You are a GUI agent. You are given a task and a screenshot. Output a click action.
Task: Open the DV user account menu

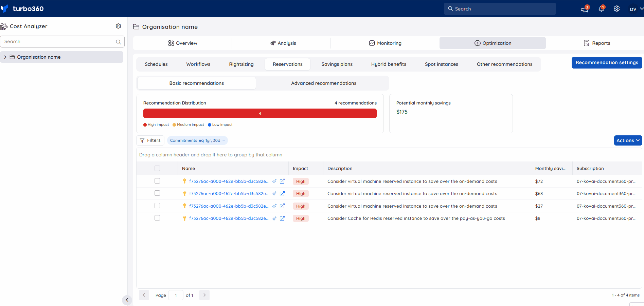[x=636, y=9]
